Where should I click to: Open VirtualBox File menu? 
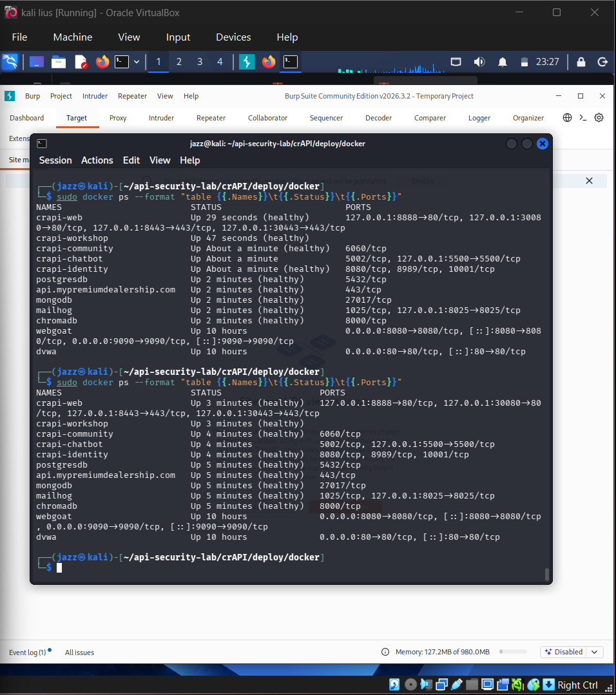19,37
